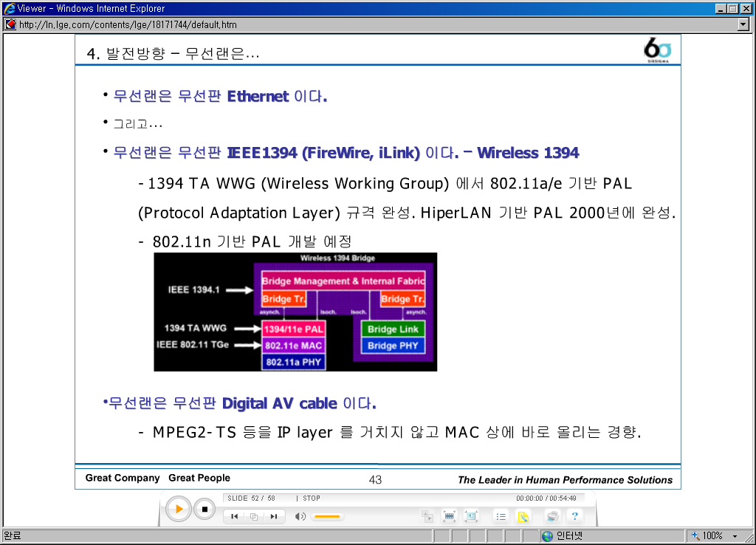The image size is (756, 545).
Task: Click 'The Leader in Human Performance Solutions' text
Action: coord(565,480)
